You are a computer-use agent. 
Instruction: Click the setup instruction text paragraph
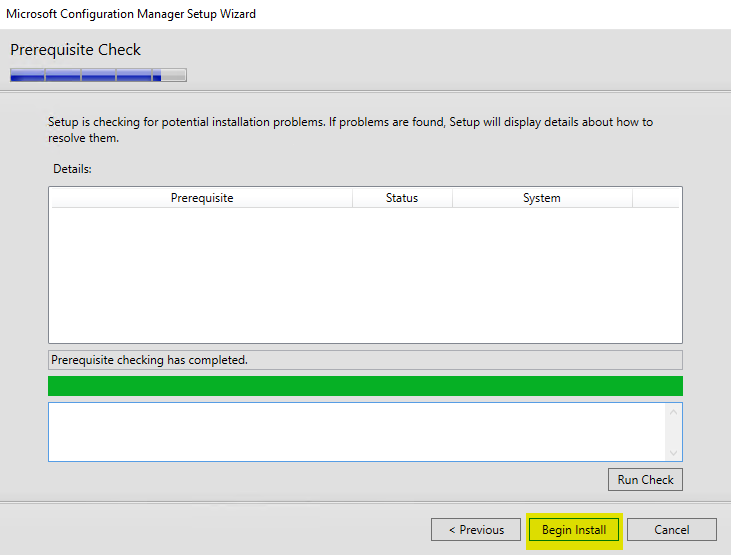(350, 130)
